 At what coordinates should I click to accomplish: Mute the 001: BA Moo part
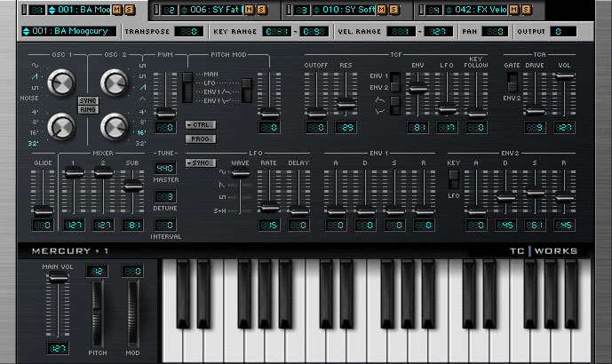116,10
